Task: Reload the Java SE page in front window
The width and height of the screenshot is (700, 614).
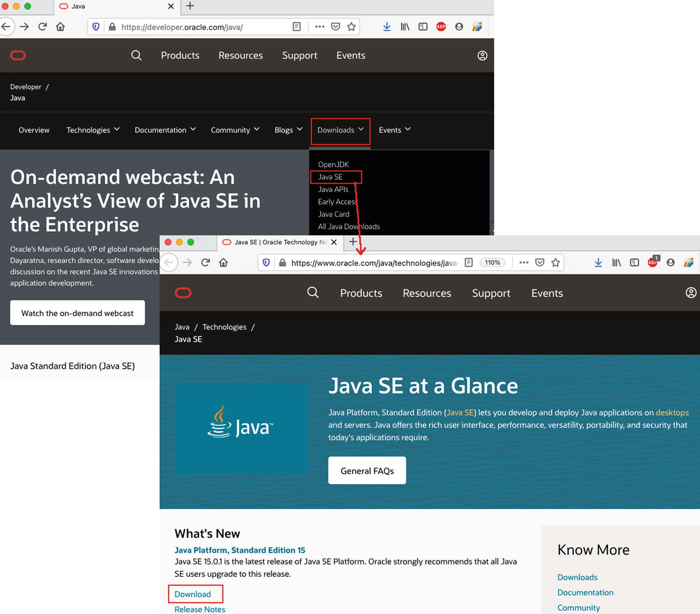Action: (x=206, y=262)
